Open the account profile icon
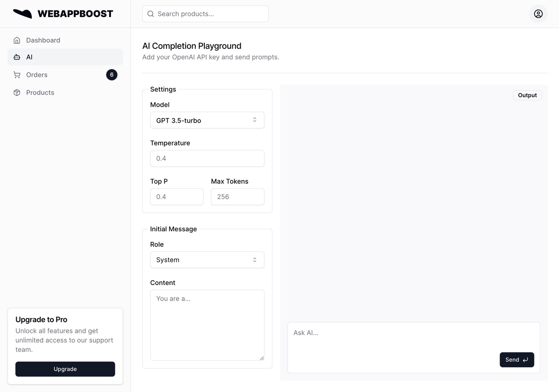The height and width of the screenshot is (392, 559). (x=538, y=14)
